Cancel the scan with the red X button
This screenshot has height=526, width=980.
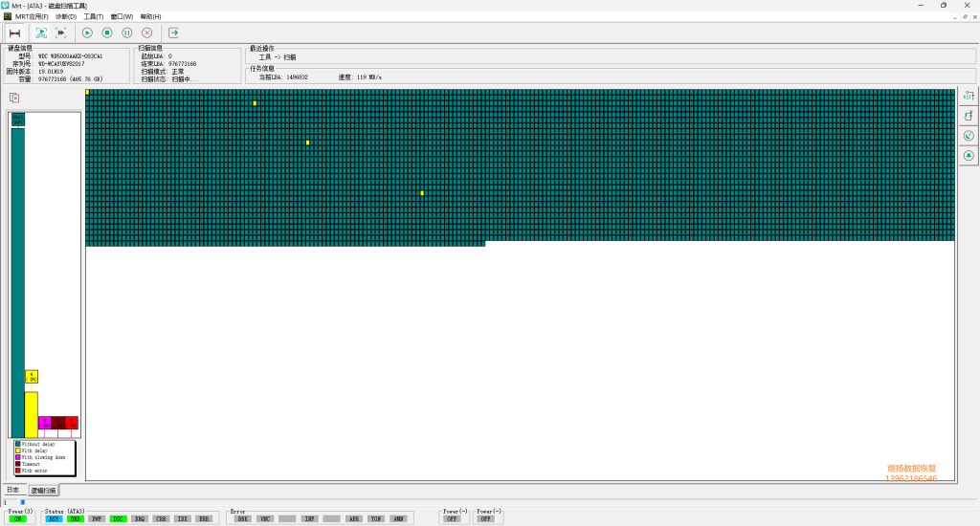[146, 33]
